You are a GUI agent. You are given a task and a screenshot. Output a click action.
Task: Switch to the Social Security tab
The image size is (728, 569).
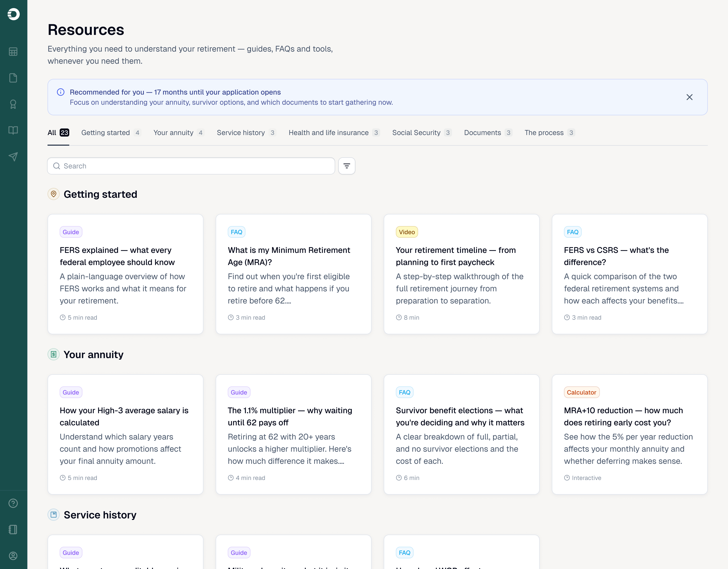pyautogui.click(x=422, y=133)
